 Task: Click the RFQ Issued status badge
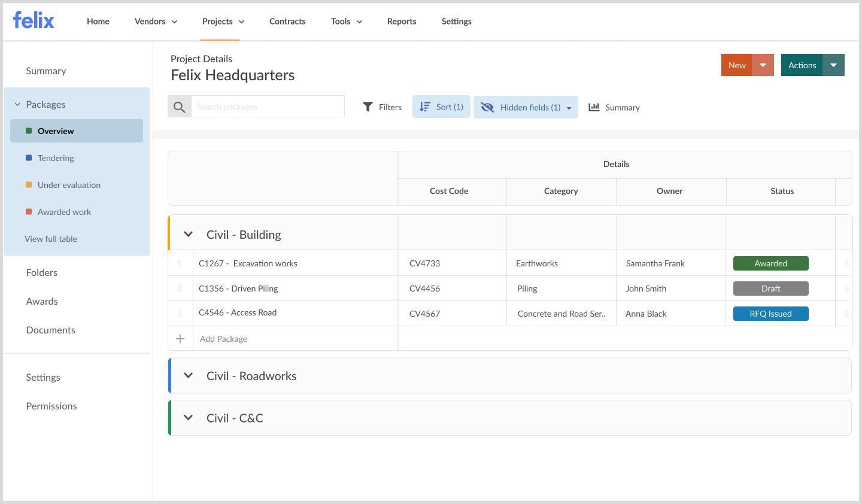point(771,314)
